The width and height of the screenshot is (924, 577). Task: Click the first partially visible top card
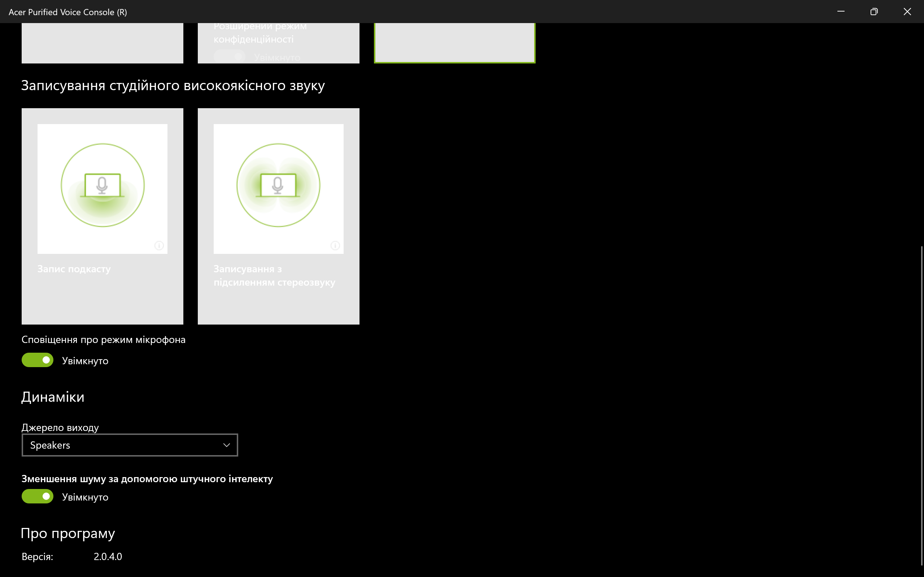(103, 43)
